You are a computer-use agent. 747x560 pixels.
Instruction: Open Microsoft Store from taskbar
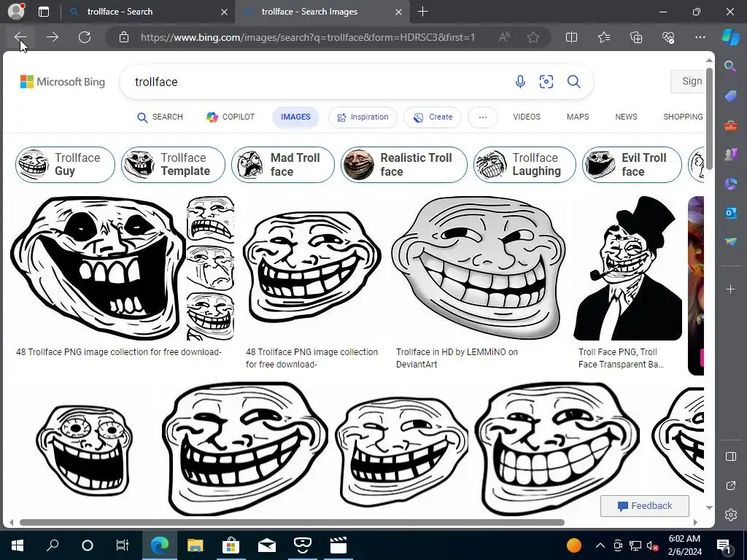point(231,545)
